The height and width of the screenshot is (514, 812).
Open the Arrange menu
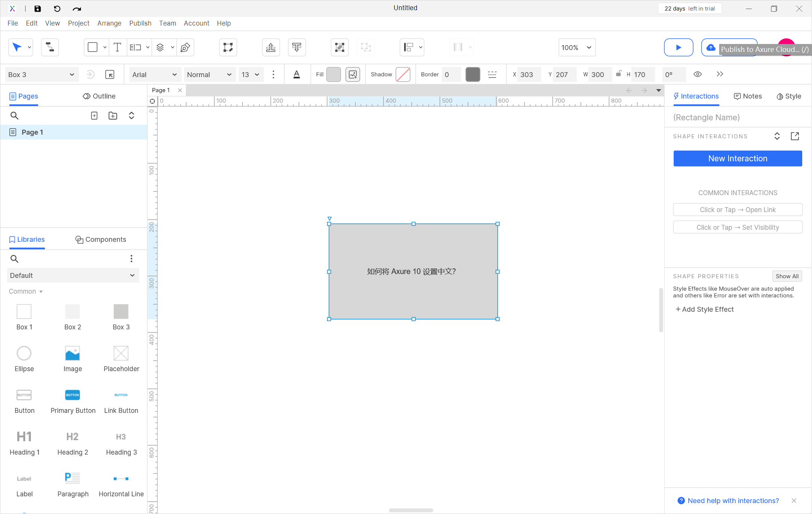(109, 23)
